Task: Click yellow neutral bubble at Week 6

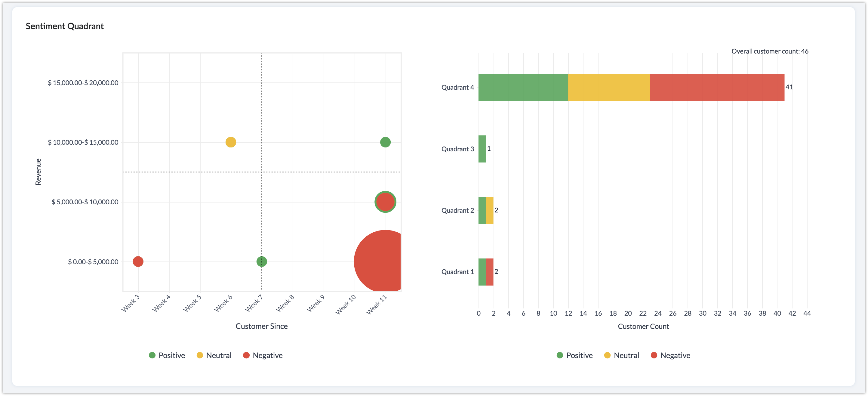Action: pyautogui.click(x=230, y=142)
